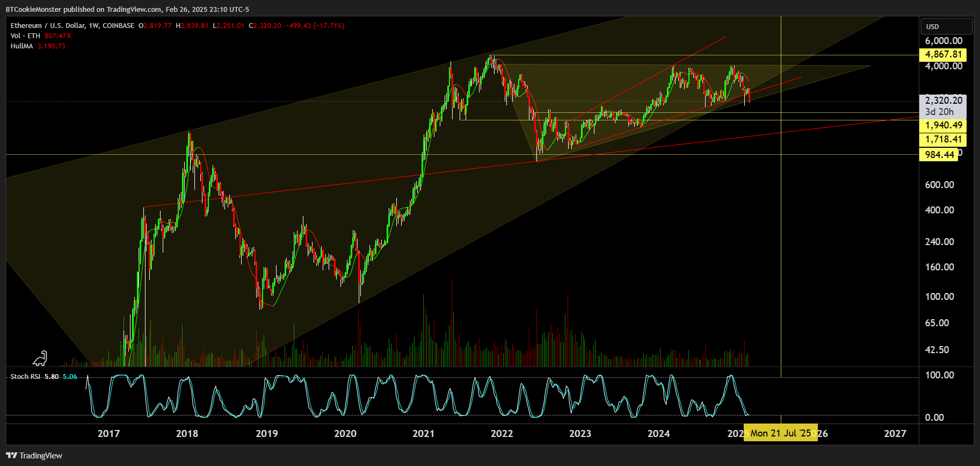The image size is (980, 466).
Task: Click the 1,718.41 price label
Action: (943, 139)
